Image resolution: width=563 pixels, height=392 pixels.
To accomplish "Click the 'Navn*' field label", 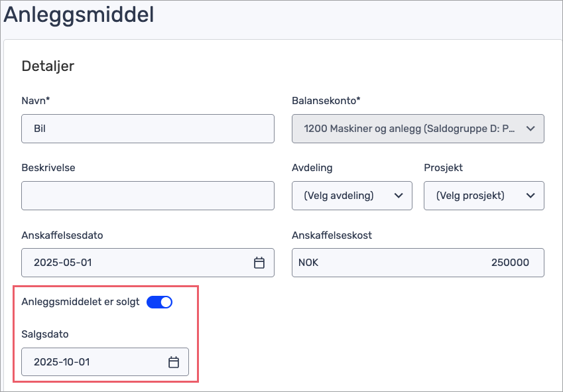I will coord(36,101).
